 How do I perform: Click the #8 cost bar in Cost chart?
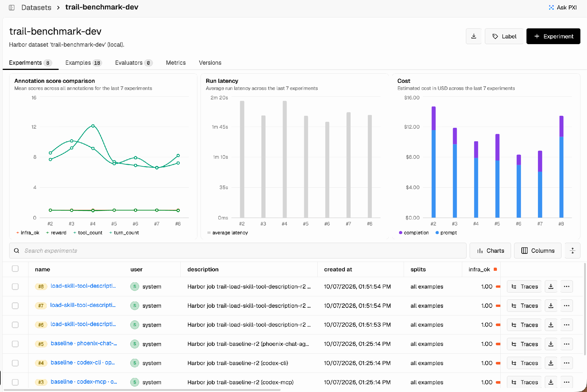point(561,166)
